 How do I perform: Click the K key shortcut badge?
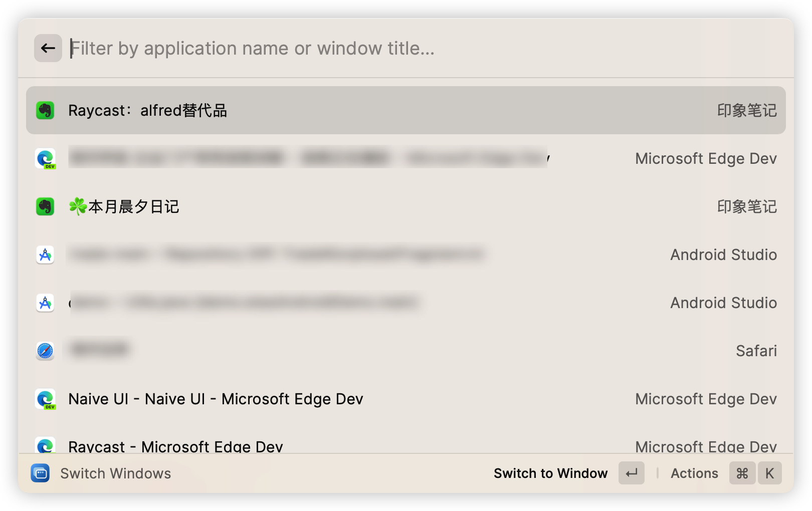click(x=769, y=473)
